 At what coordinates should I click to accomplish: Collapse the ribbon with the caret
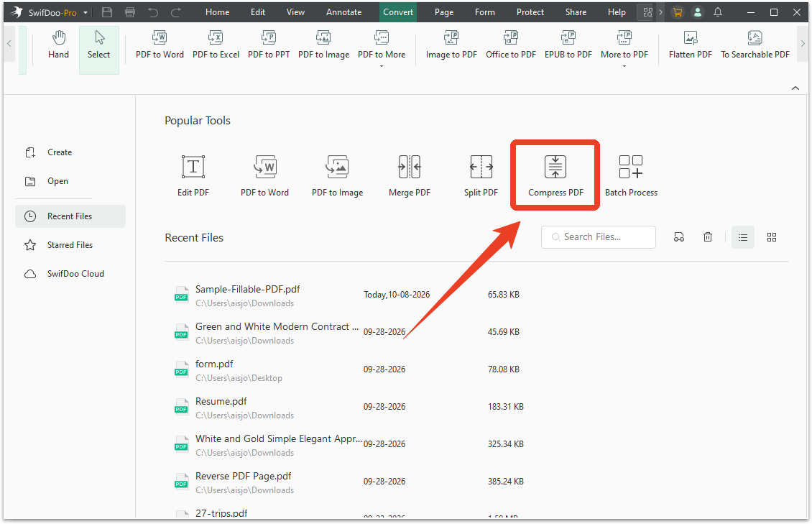[x=795, y=88]
